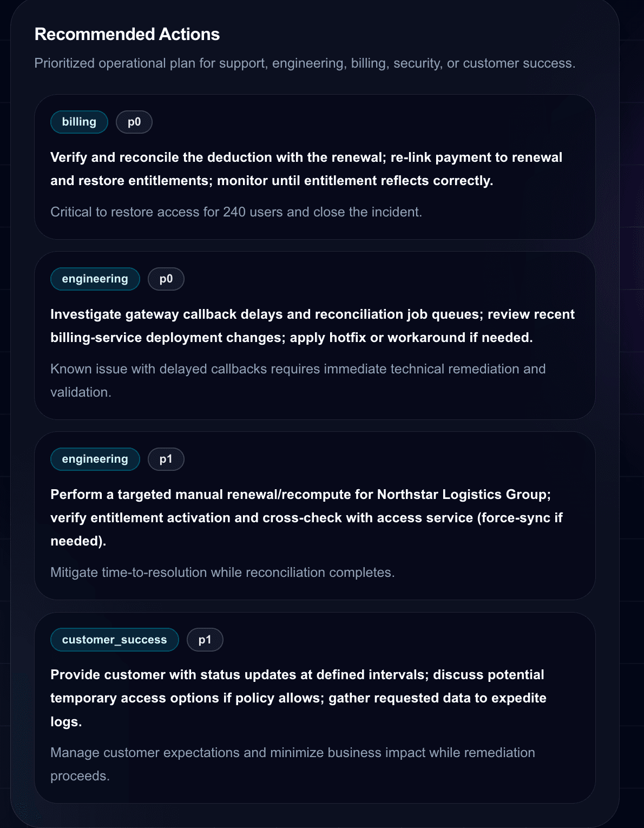Select the billing p0 action card
This screenshot has height=828, width=644.
[315, 167]
